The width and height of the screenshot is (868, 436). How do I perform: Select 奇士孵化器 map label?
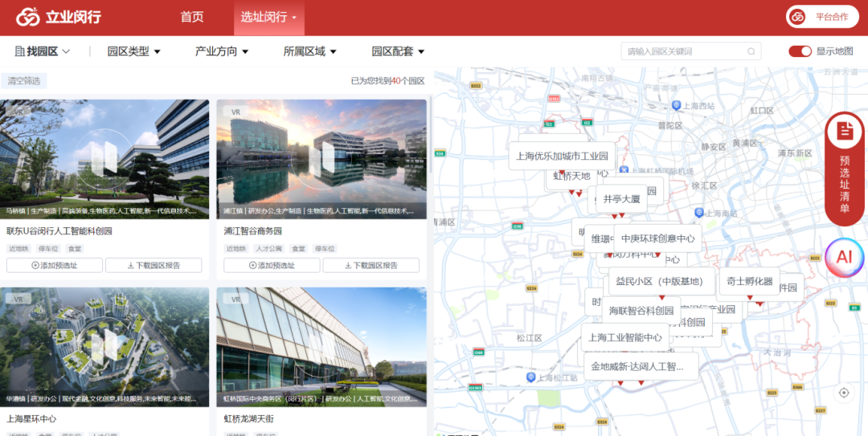tap(749, 281)
